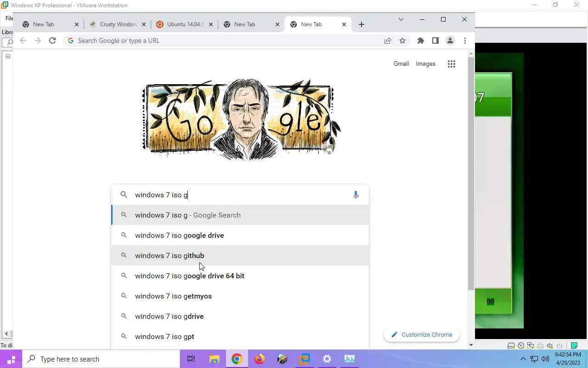Click the VMware green message log icon
Image resolution: width=588 pixels, height=368 pixels.
coord(574,345)
